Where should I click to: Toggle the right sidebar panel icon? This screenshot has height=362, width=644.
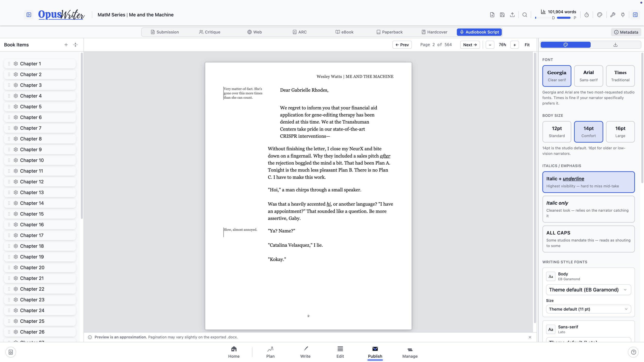point(635,15)
